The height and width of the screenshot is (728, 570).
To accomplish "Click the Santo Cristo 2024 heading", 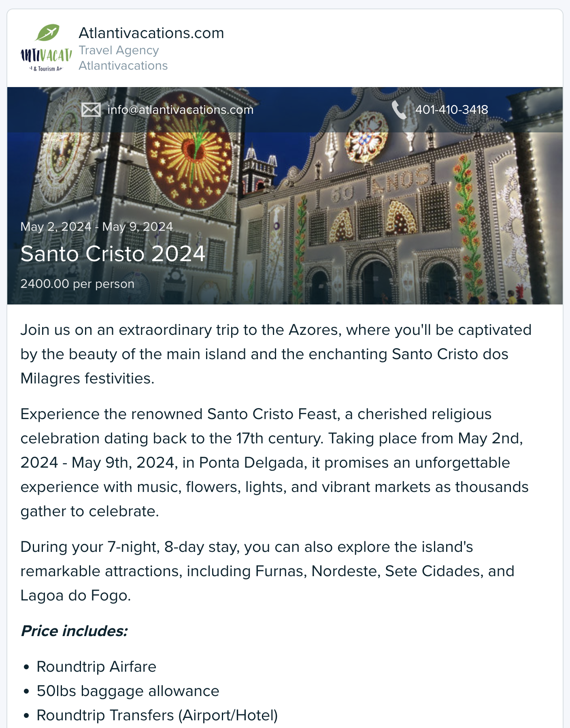I will tap(113, 254).
